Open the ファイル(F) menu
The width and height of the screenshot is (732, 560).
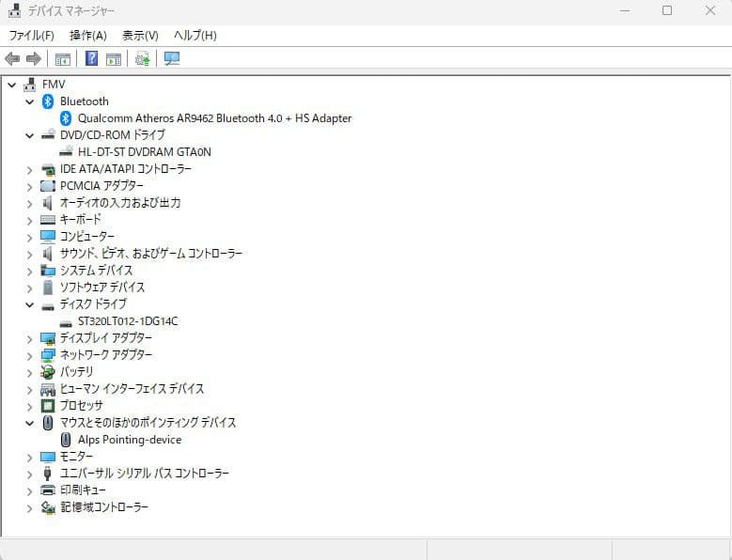[x=31, y=36]
